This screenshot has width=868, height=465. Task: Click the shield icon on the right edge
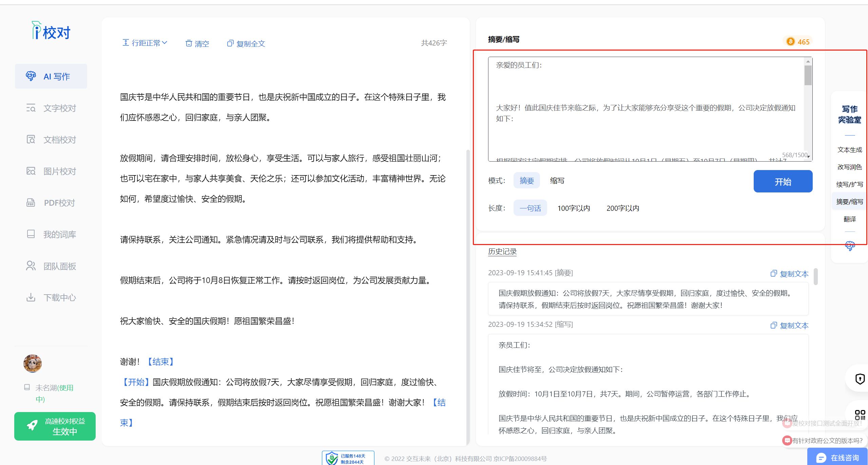(x=860, y=379)
